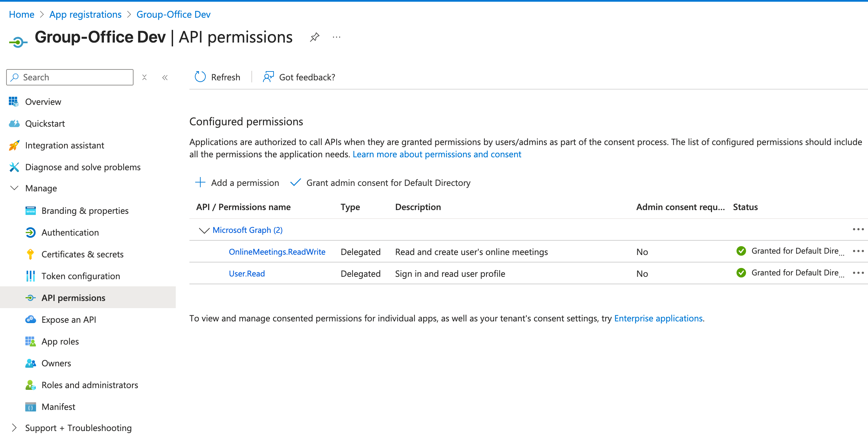Click the User.Read granted status checkmark

tap(741, 273)
